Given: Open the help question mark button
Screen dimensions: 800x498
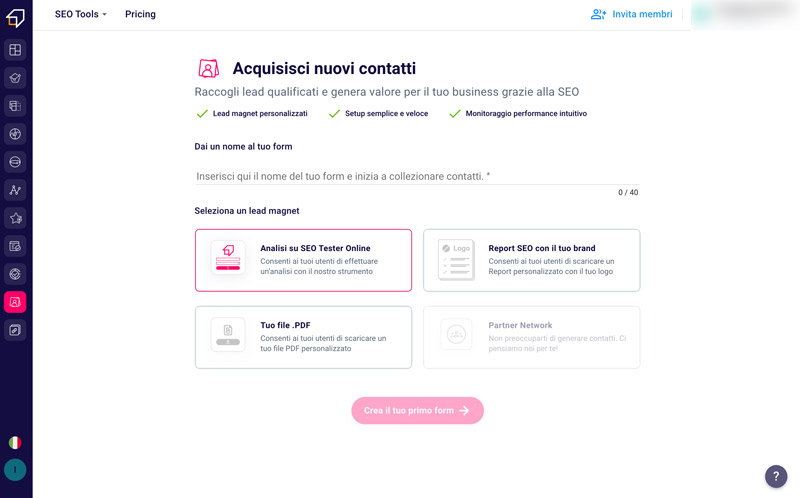Looking at the screenshot, I should [x=776, y=477].
